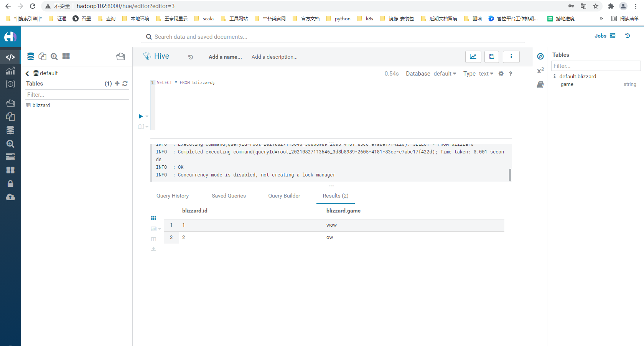Select the wow result cell
The image size is (644, 346).
pos(331,225)
